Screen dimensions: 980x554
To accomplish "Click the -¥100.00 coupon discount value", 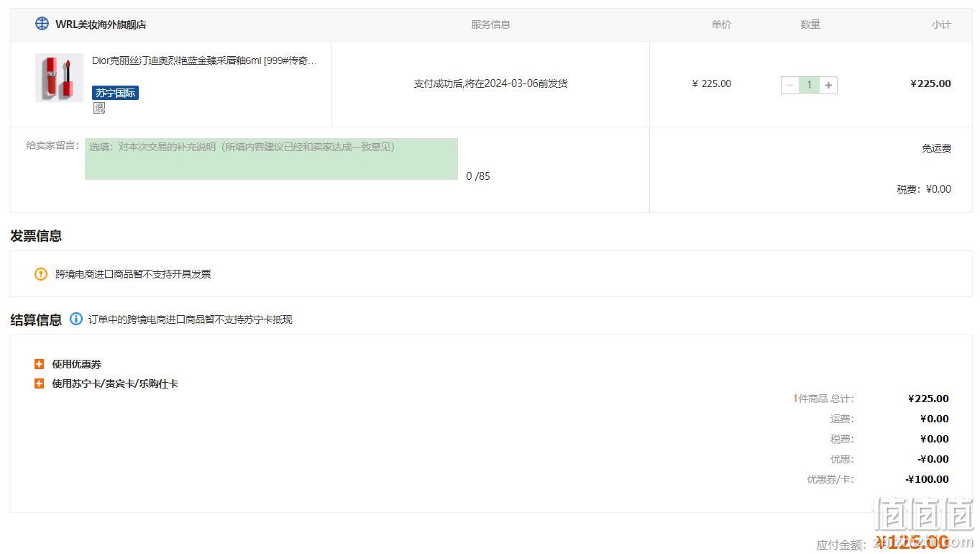I will click(x=927, y=479).
